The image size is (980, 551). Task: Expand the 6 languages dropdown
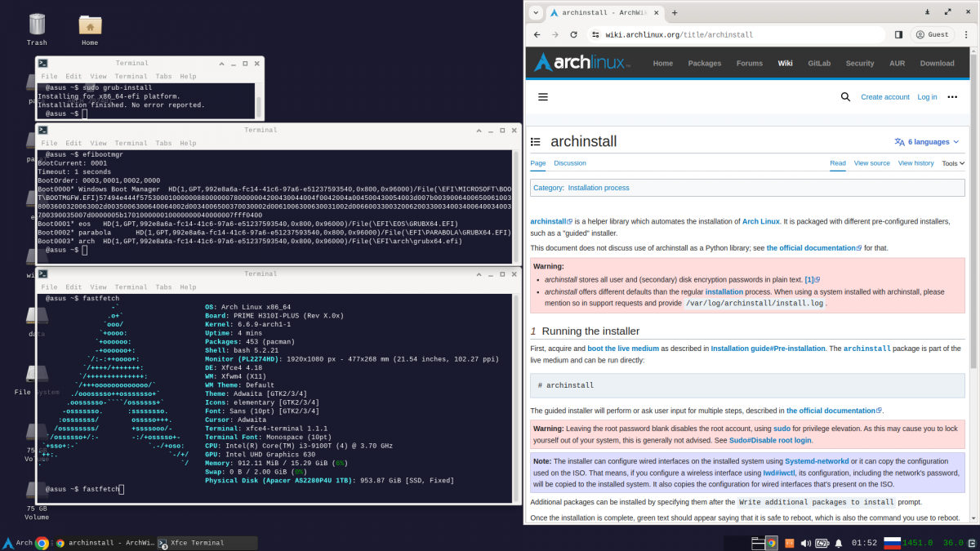click(x=927, y=141)
